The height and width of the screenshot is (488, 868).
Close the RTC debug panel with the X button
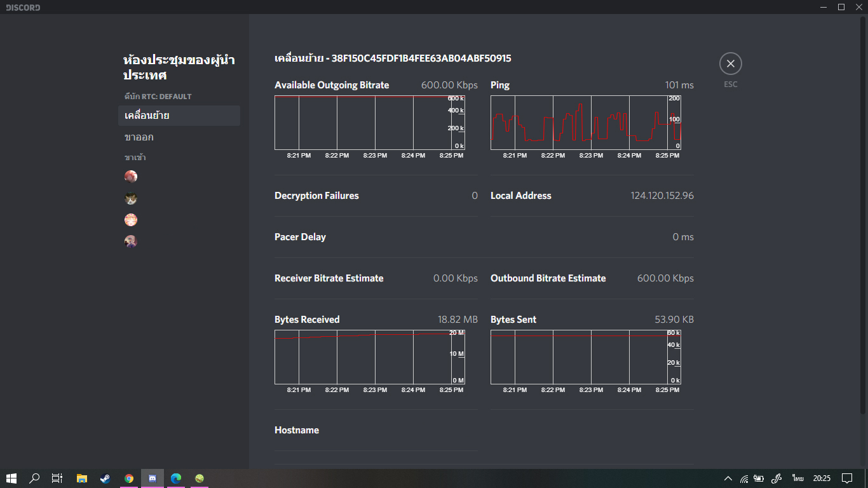[731, 64]
